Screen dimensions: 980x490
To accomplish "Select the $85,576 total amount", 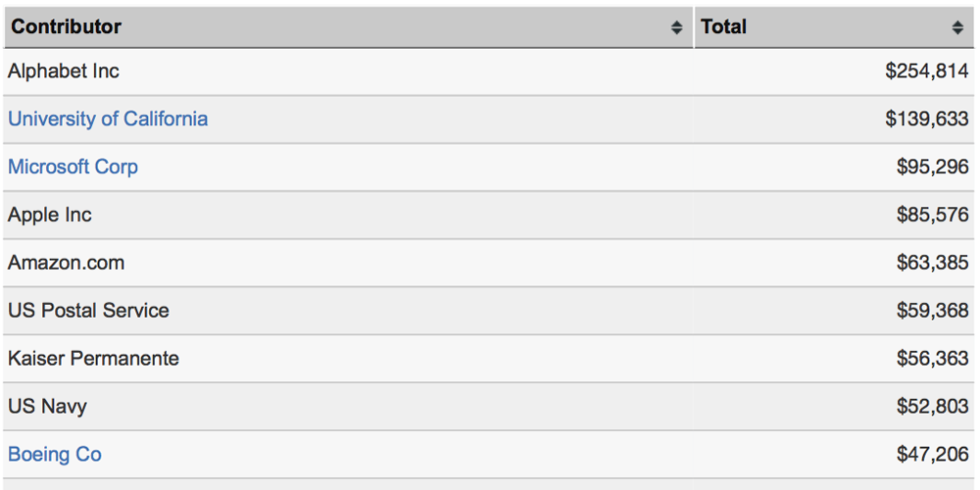I will click(x=932, y=215).
